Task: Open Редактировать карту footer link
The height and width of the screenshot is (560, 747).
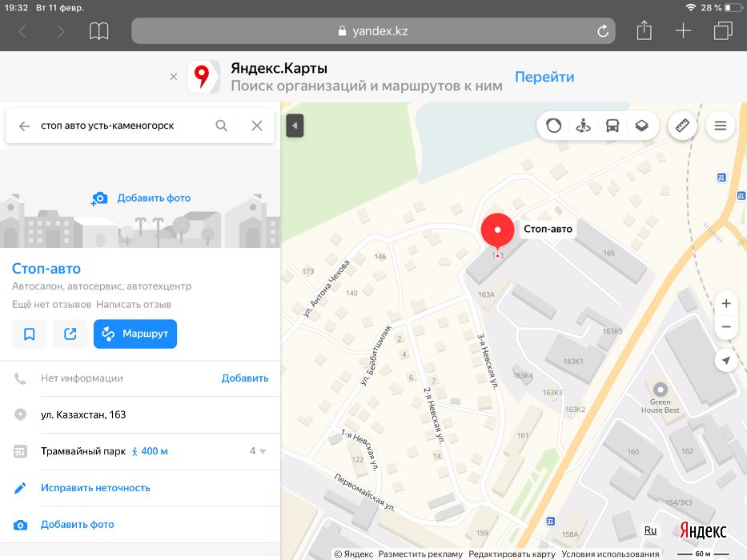Action: point(512,554)
